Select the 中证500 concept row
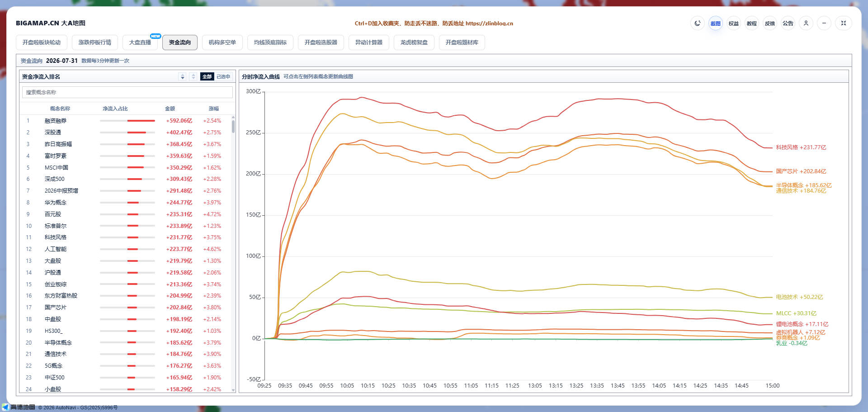The width and height of the screenshot is (868, 412). pyautogui.click(x=125, y=378)
